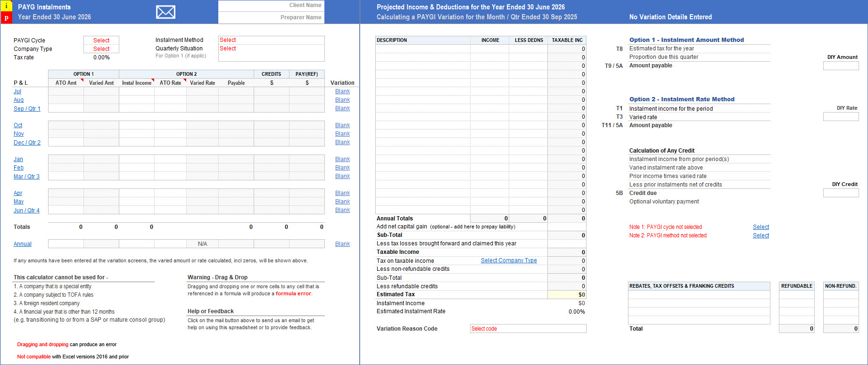Click 'Note 2: PAYGI method not selected' text
Viewport: 868px width, 365px height.
668,235
